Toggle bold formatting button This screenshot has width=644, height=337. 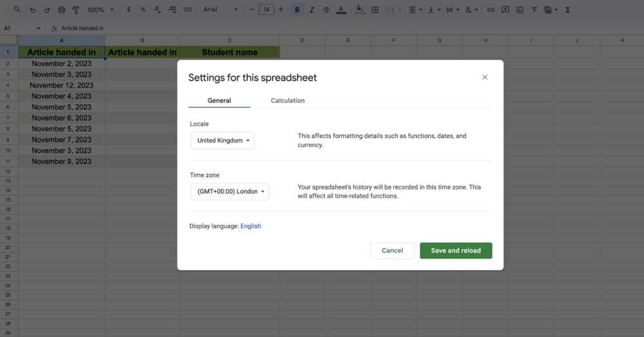[x=297, y=10]
